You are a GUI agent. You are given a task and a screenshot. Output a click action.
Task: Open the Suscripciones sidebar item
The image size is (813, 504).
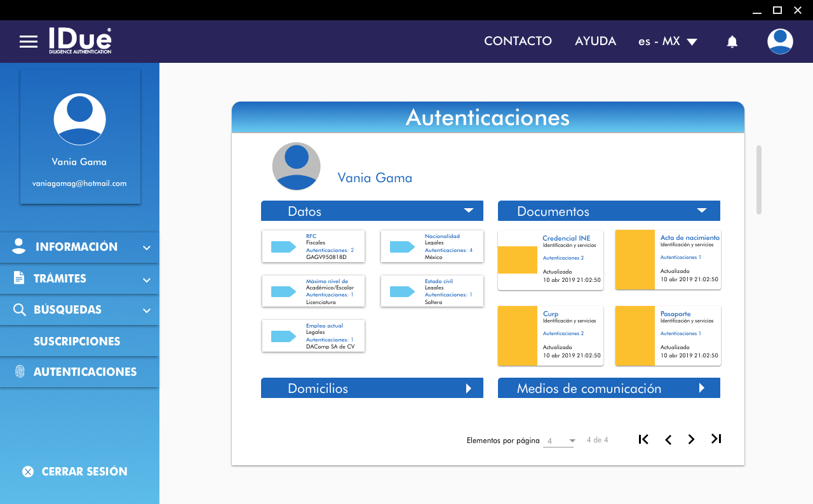click(x=77, y=342)
